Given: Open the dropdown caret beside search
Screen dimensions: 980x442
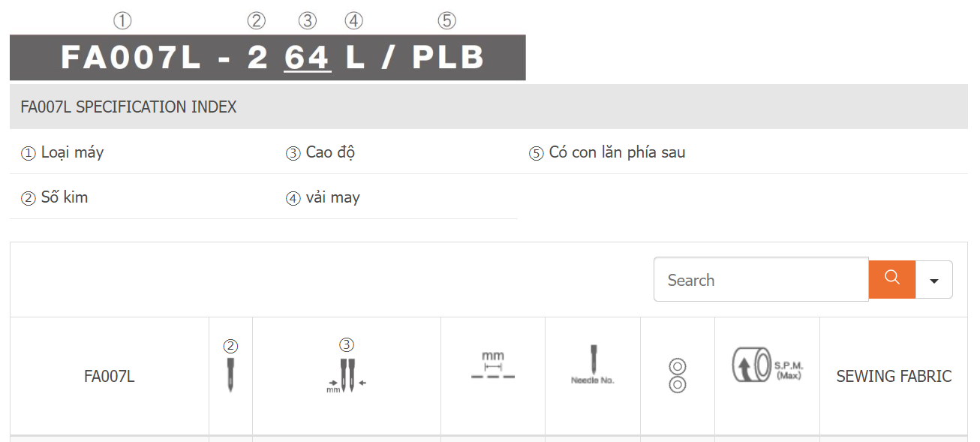Looking at the screenshot, I should point(934,280).
